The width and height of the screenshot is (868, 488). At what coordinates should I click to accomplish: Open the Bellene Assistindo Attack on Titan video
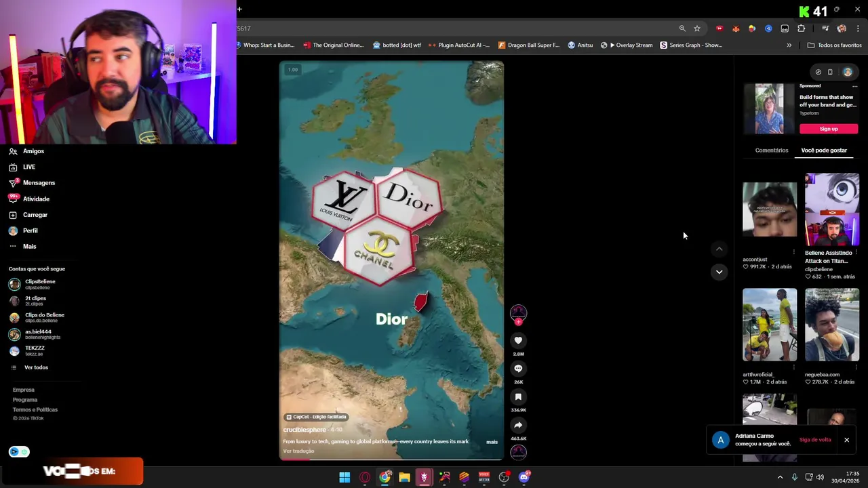(832, 210)
